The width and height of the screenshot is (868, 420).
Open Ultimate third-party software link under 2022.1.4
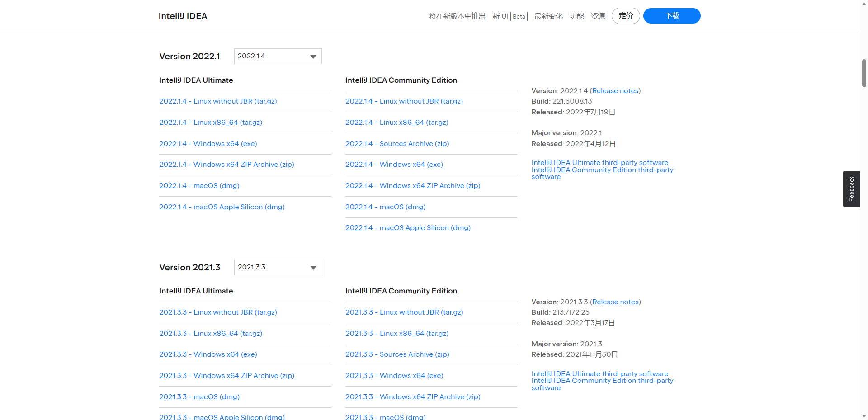[600, 163]
